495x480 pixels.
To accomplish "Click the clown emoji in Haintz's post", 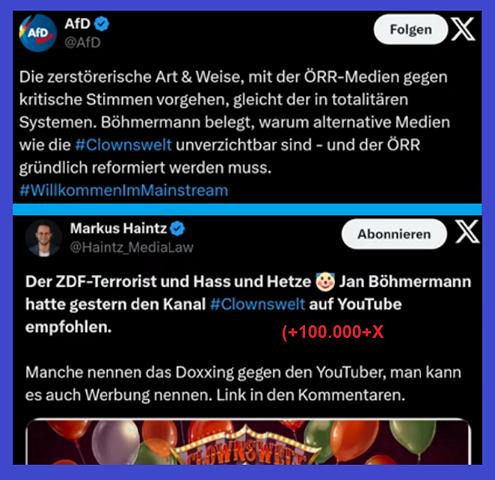I will (x=325, y=282).
